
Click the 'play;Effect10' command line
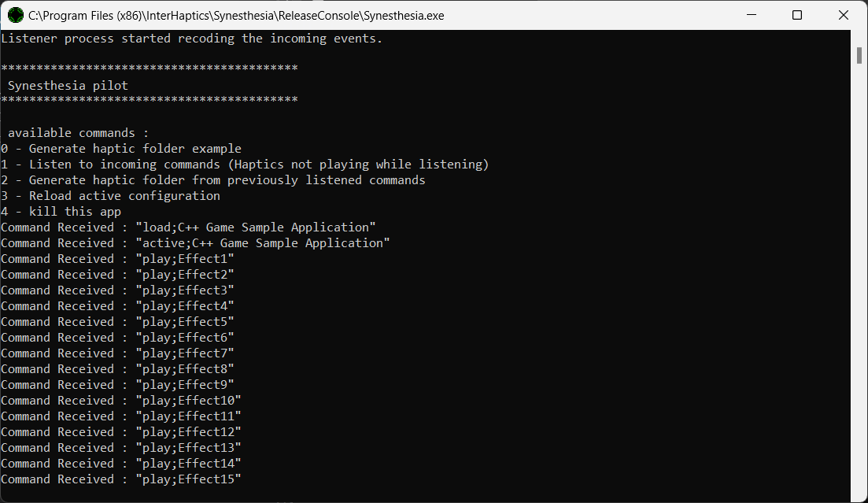click(x=120, y=401)
